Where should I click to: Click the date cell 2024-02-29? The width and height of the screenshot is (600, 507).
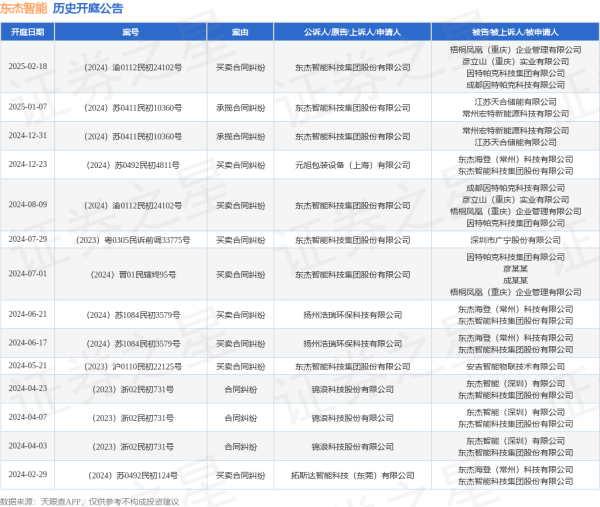tap(28, 474)
